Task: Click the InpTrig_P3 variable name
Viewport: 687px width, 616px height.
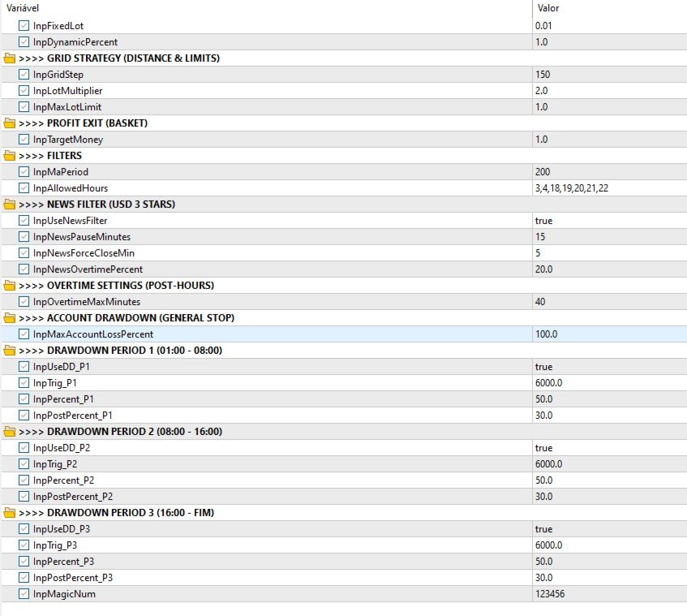Action: tap(55, 545)
